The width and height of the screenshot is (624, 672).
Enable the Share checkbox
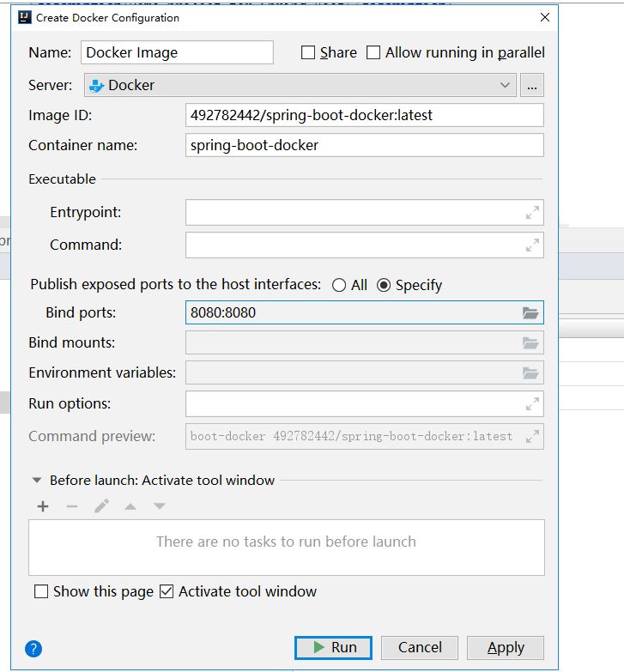click(x=308, y=52)
